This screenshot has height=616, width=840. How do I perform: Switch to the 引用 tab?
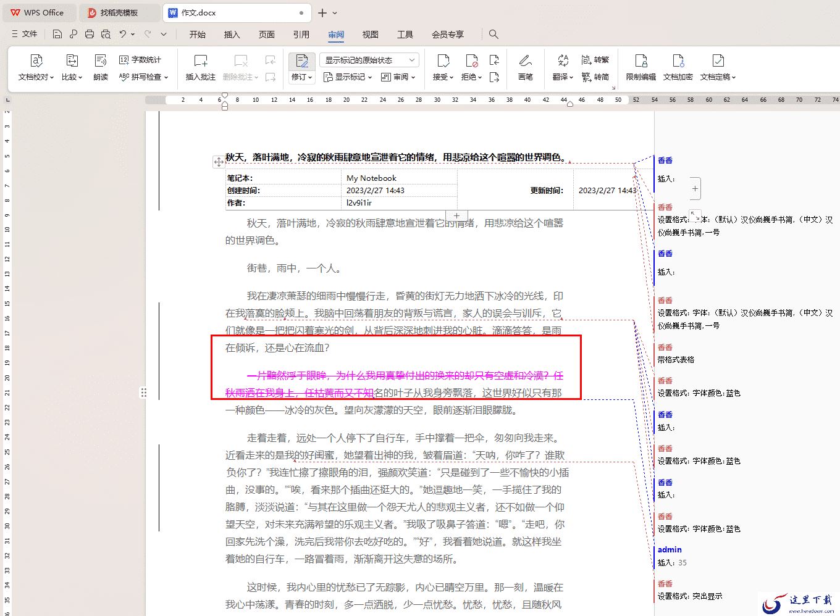[301, 35]
